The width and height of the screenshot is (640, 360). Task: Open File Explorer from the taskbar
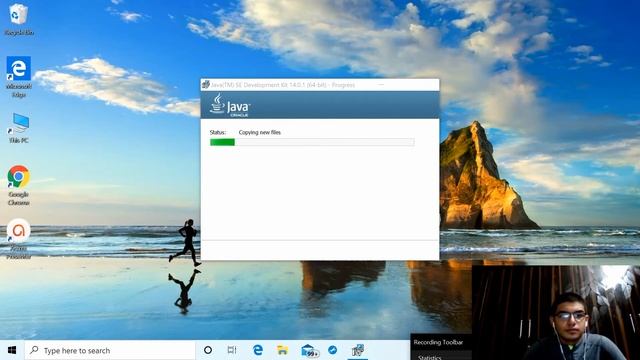click(x=282, y=350)
